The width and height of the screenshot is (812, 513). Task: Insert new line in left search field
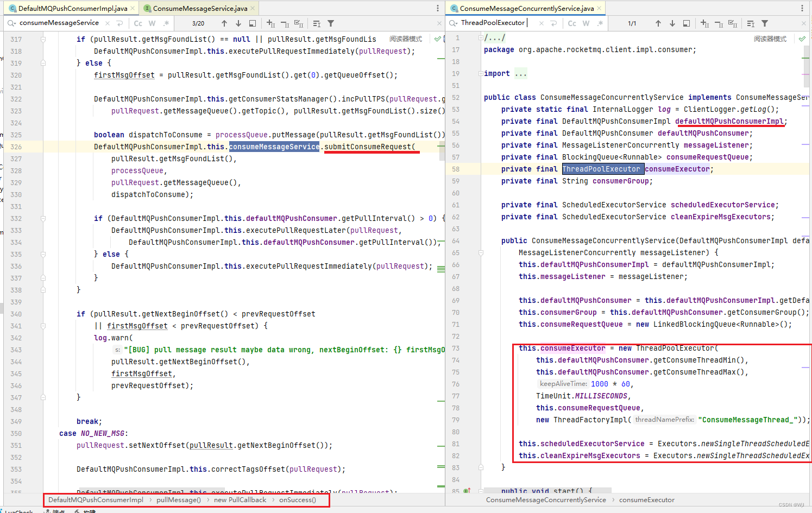click(x=119, y=23)
